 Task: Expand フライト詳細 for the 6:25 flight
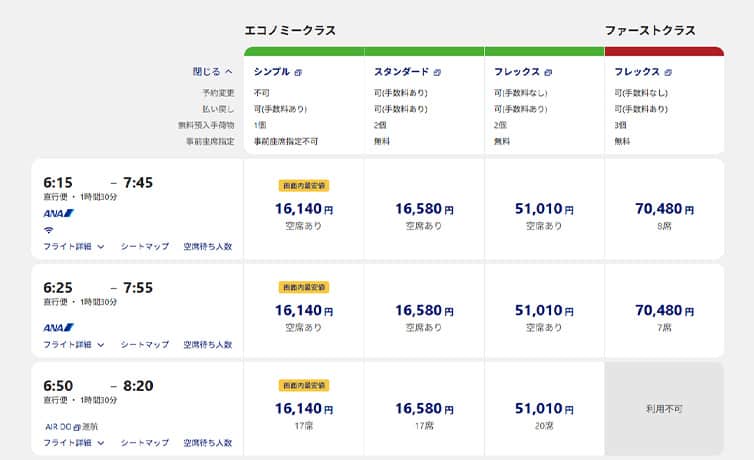[x=74, y=344]
